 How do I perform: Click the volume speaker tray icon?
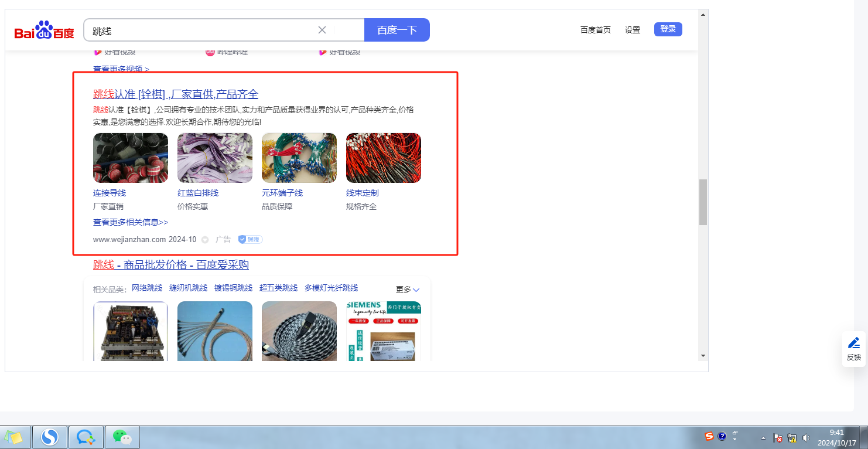pyautogui.click(x=807, y=438)
